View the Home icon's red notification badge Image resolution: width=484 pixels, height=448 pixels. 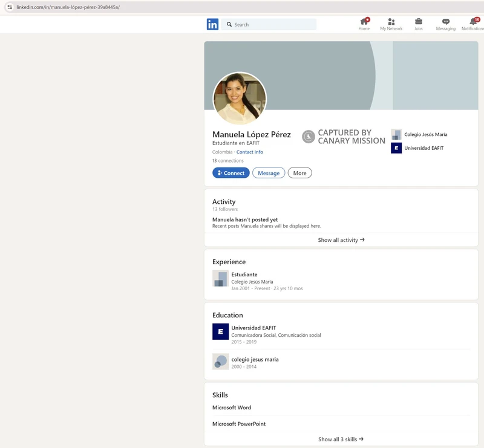[368, 18]
